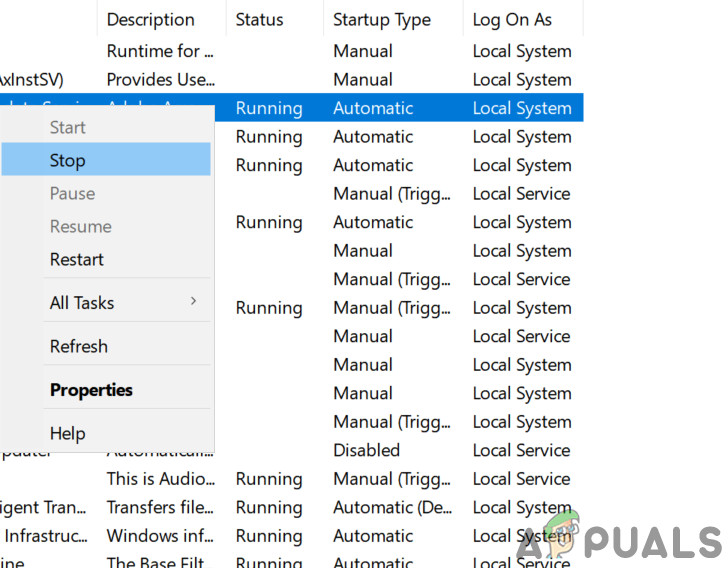Select the 'Transfers file...' service row
728x568 pixels.
160,507
